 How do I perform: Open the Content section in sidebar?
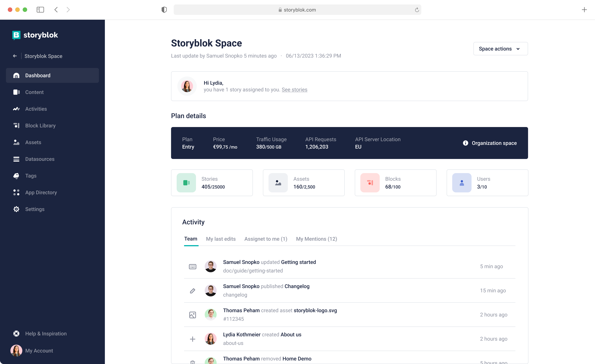click(x=34, y=92)
